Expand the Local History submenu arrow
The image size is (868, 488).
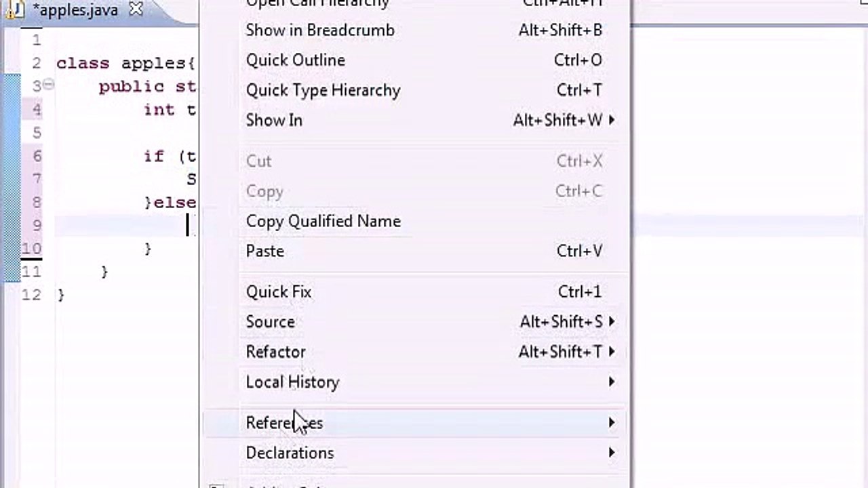[612, 382]
